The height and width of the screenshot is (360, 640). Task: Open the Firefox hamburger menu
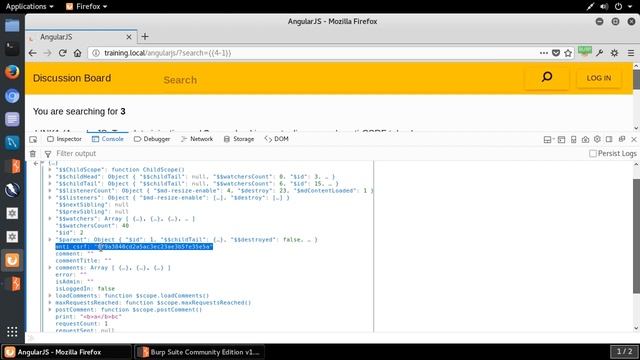point(631,53)
